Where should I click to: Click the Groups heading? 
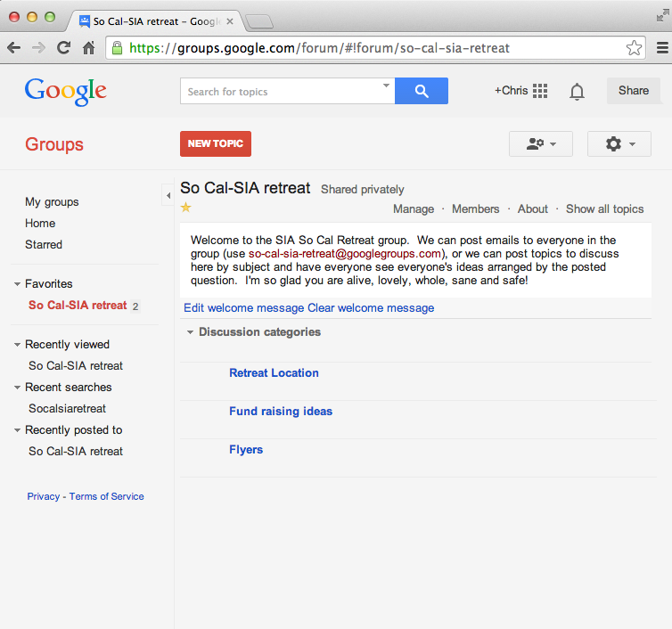[54, 144]
